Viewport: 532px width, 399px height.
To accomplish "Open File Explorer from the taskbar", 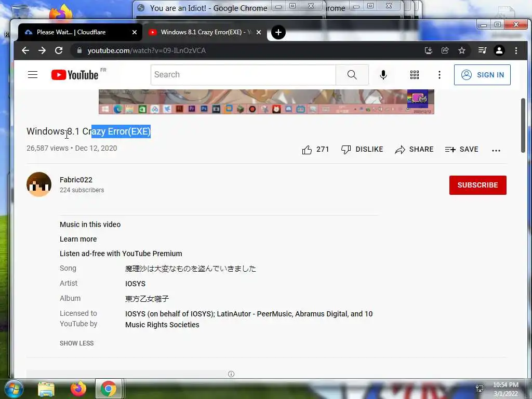I will (x=46, y=389).
